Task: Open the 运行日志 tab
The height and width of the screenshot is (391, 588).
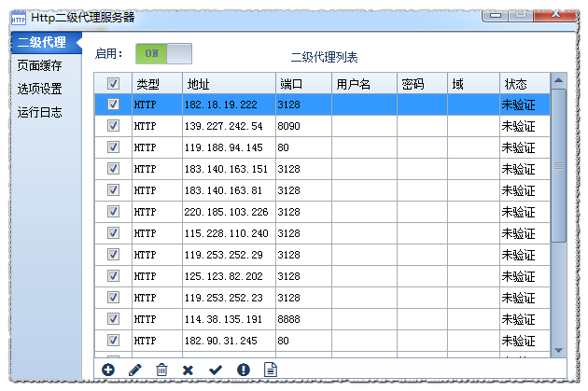Action: tap(40, 112)
